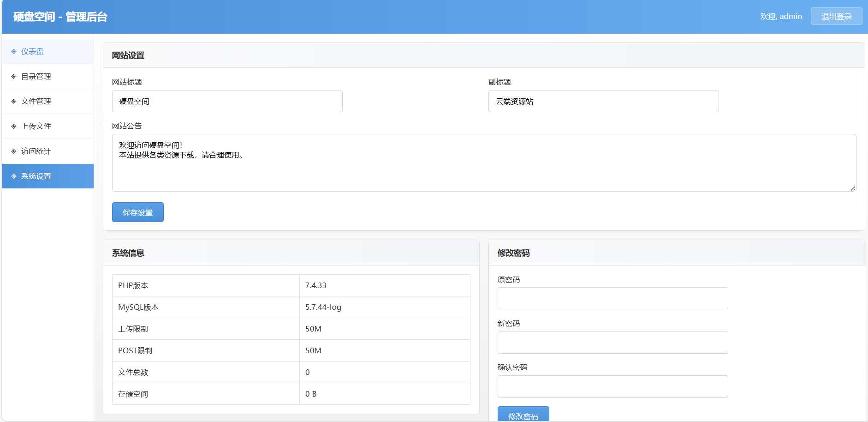Image resolution: width=868 pixels, height=422 pixels.
Task: Focus the 网站标题 input field
Action: point(227,101)
